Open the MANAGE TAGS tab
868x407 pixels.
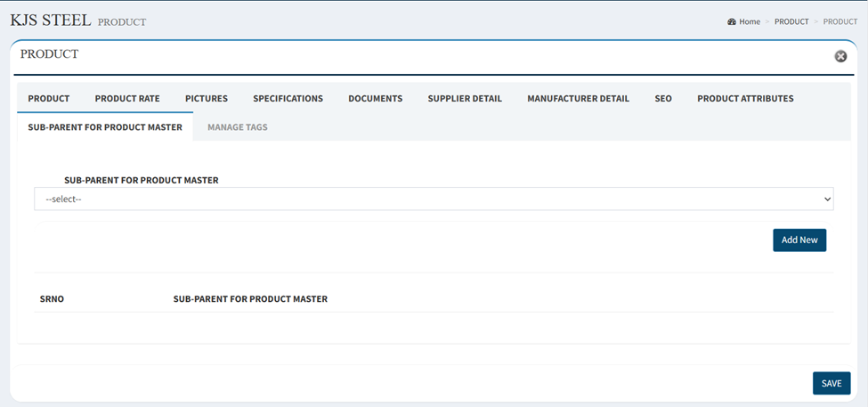pyautogui.click(x=238, y=126)
